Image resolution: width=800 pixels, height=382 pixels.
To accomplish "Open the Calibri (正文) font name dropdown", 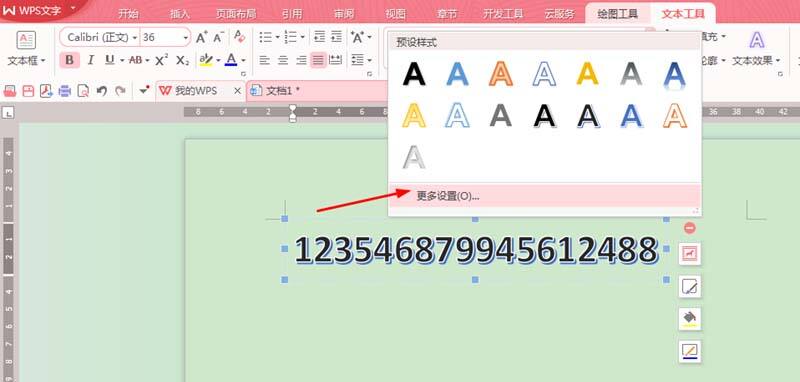I will (135, 38).
